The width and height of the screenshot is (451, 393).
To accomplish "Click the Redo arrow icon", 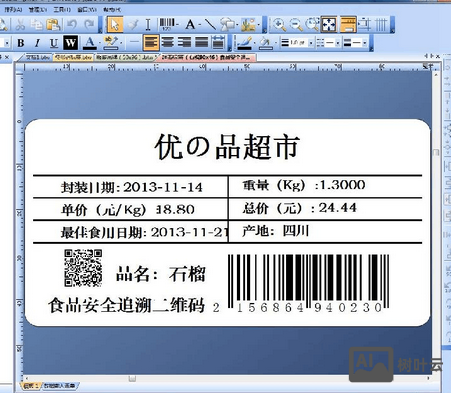I will [89, 25].
